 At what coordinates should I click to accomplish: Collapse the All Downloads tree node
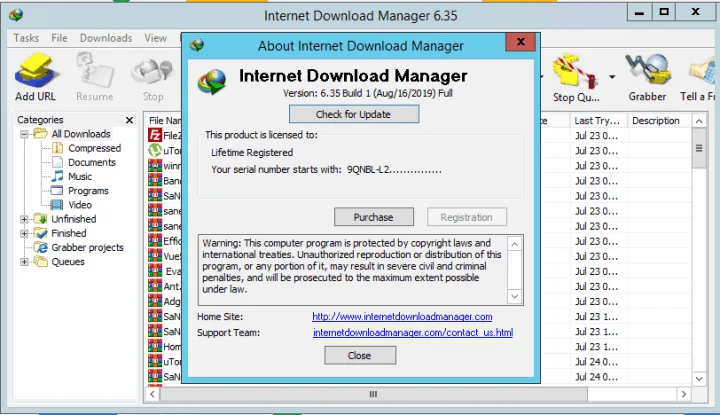[x=24, y=134]
